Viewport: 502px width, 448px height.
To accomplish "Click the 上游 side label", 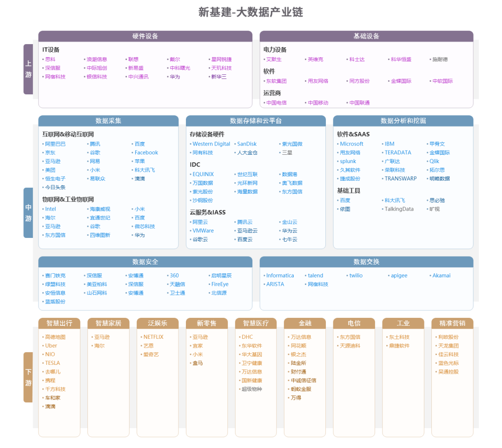I will tap(28, 69).
